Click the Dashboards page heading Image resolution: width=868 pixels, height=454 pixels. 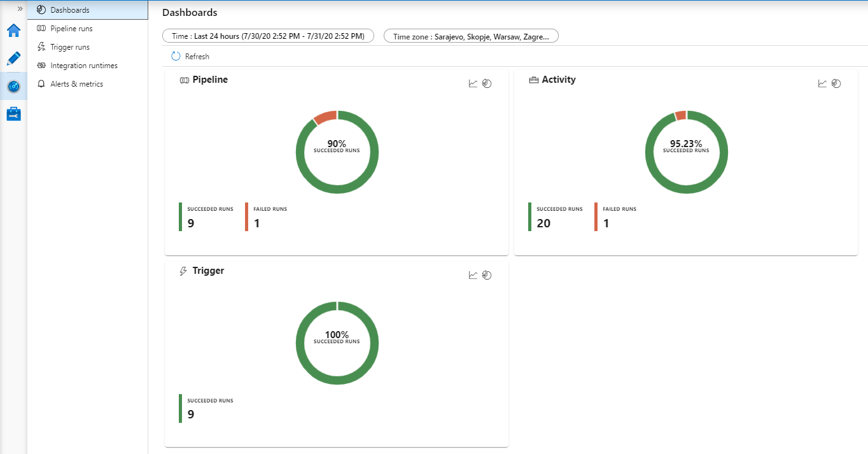click(x=190, y=13)
